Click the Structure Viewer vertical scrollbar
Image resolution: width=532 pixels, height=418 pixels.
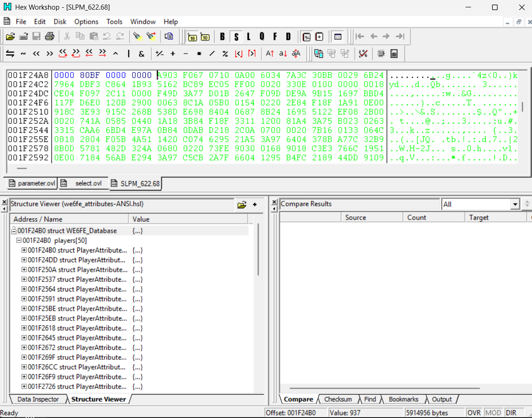[258, 249]
